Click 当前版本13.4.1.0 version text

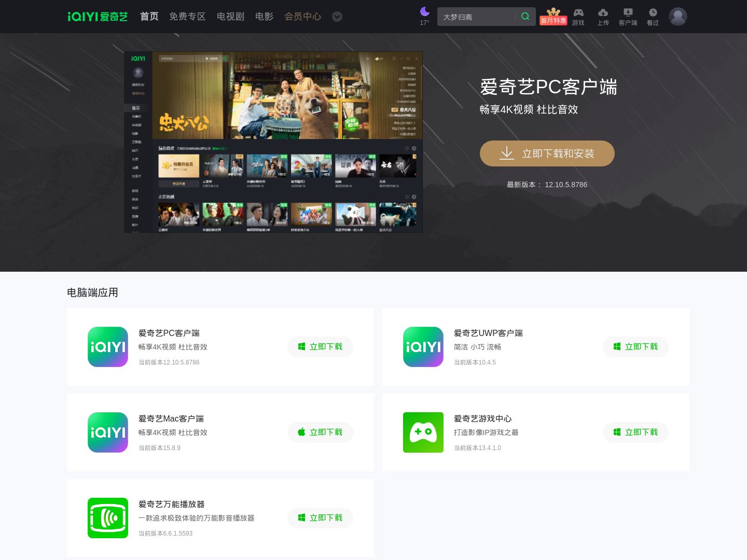tap(477, 448)
